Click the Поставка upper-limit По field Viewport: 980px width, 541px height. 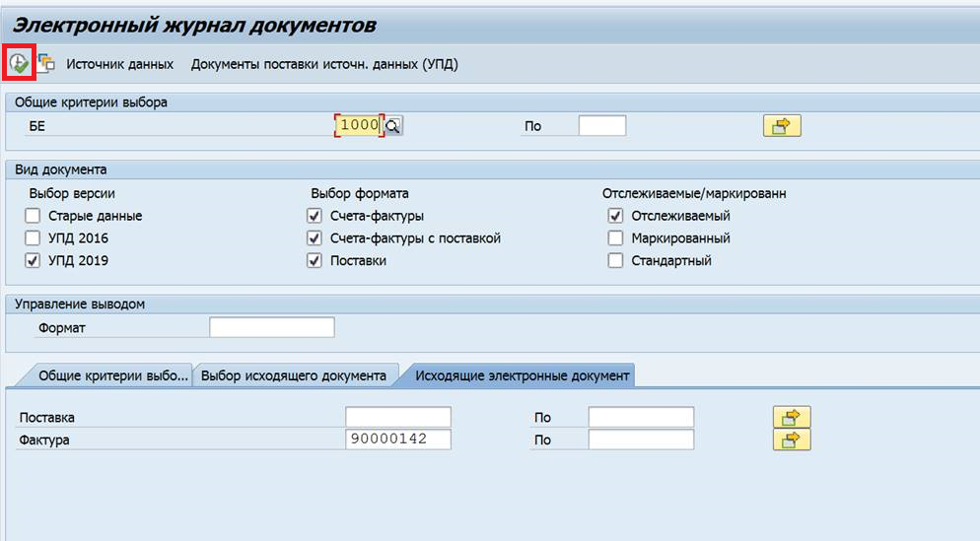641,417
